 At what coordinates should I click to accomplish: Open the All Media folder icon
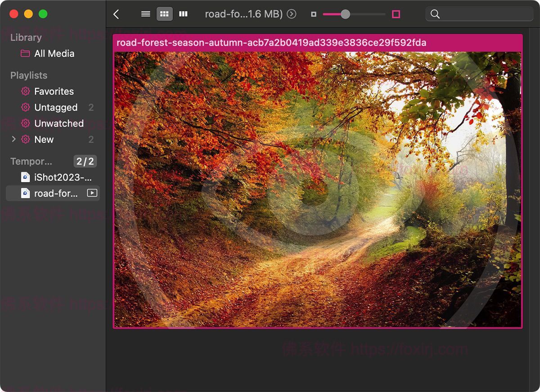tap(25, 54)
